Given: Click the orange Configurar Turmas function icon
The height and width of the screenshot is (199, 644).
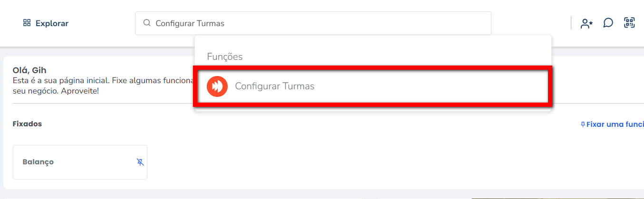Looking at the screenshot, I should 217,86.
